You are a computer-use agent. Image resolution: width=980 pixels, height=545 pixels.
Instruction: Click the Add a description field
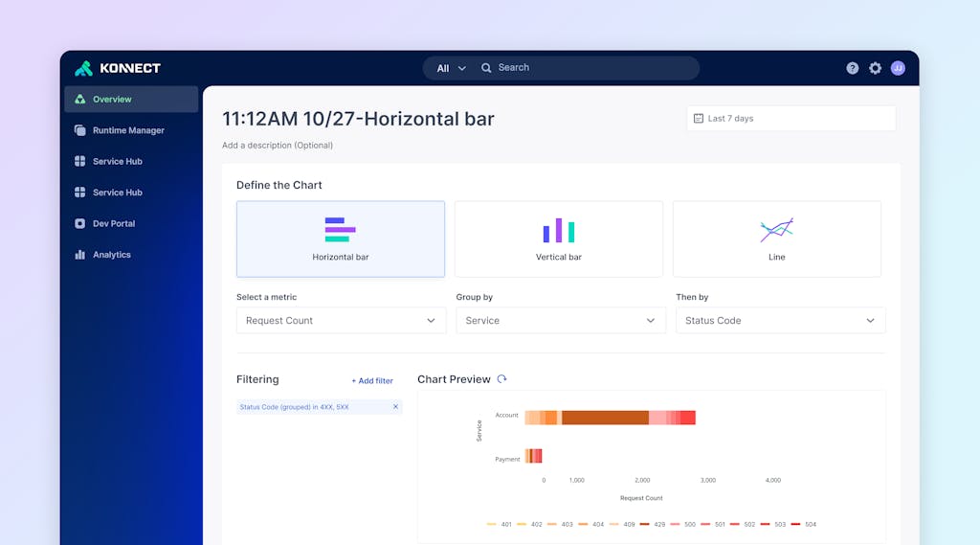tap(278, 146)
